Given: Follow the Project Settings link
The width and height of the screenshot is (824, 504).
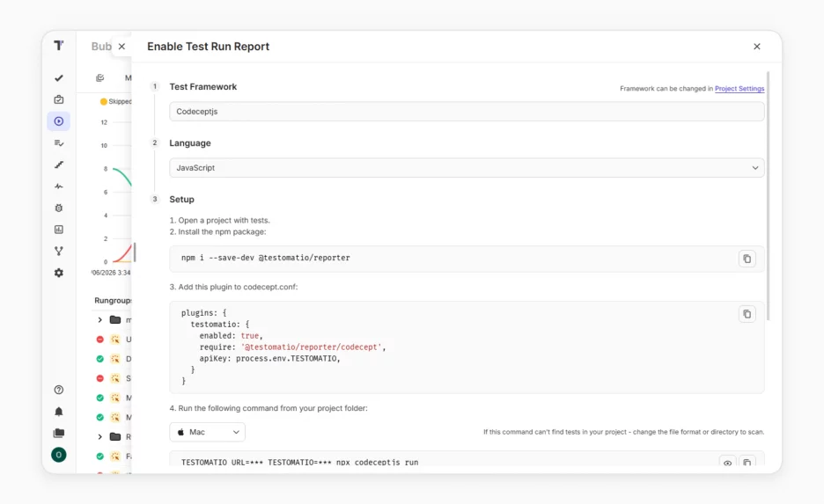Looking at the screenshot, I should pos(739,89).
